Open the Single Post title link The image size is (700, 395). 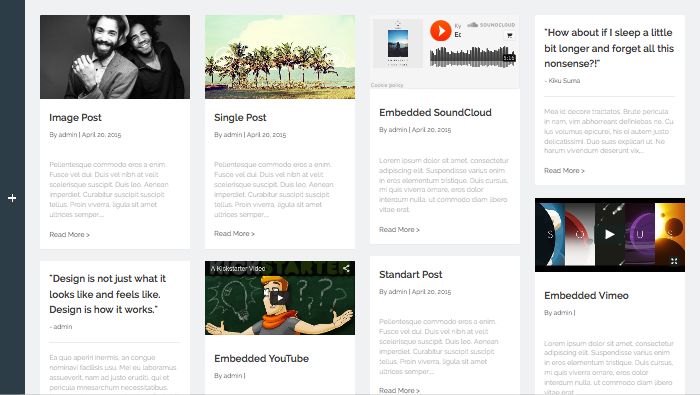click(x=240, y=117)
